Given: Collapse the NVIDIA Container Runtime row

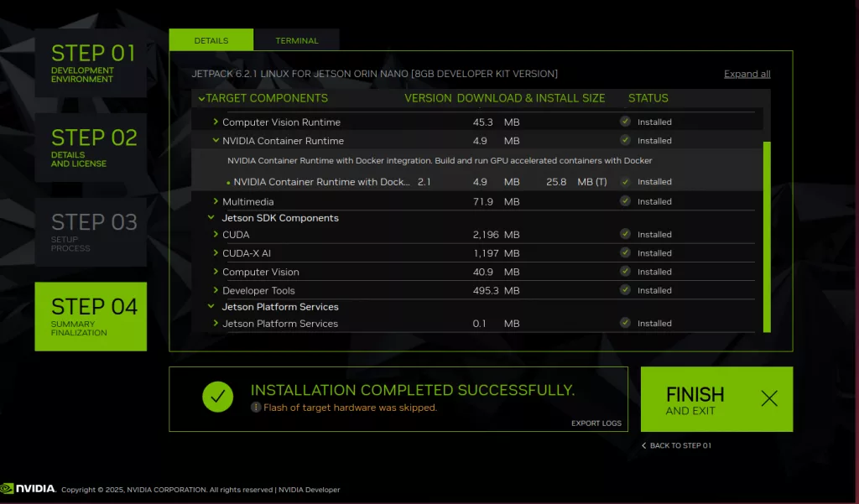Looking at the screenshot, I should (216, 140).
